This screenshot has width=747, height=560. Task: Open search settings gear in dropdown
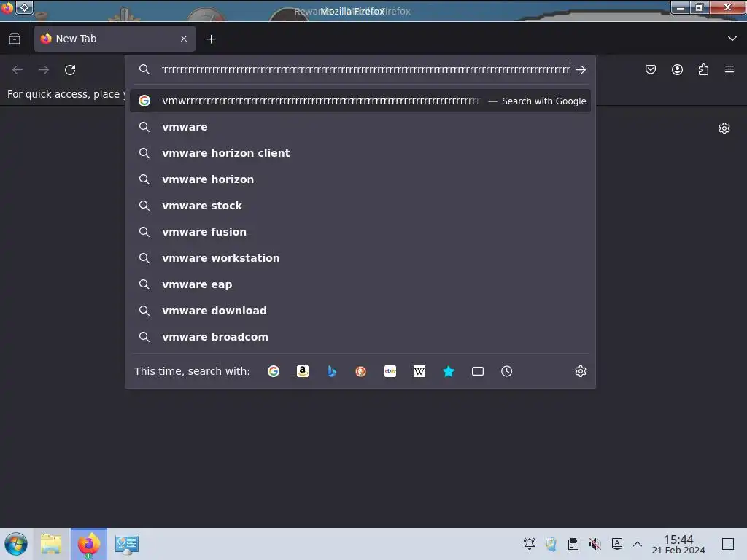pos(580,371)
